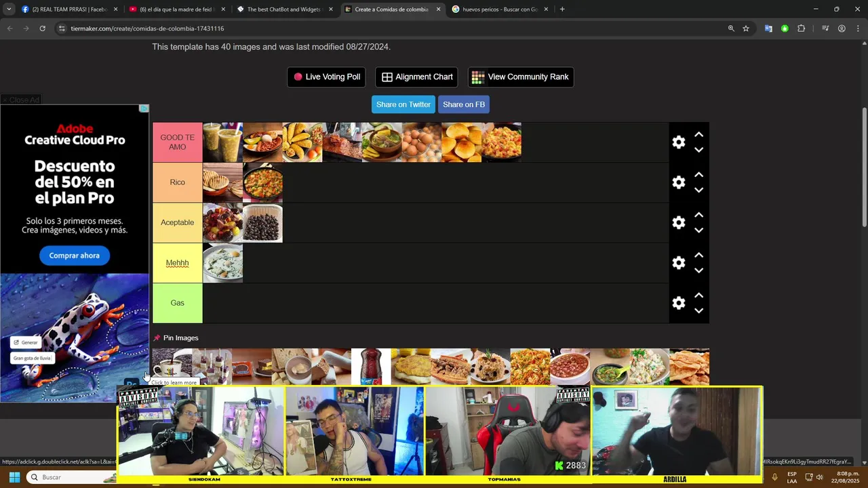Pick the eggs image in top tier

tap(422, 142)
